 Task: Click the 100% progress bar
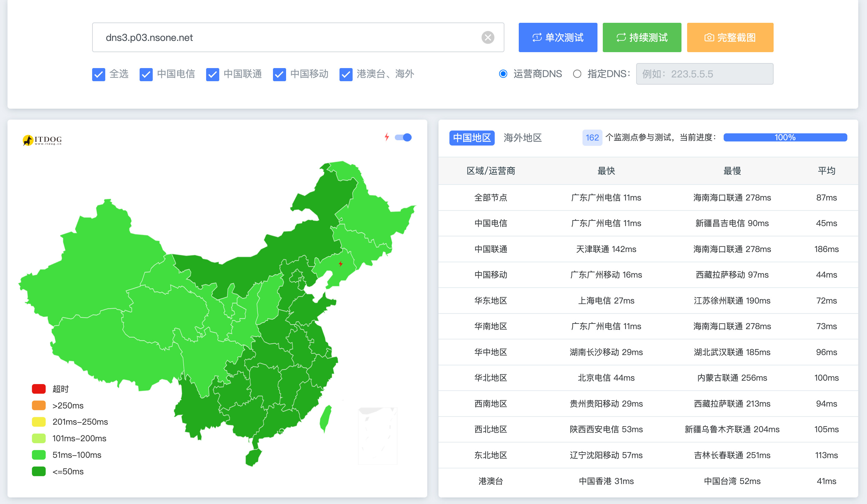(785, 138)
